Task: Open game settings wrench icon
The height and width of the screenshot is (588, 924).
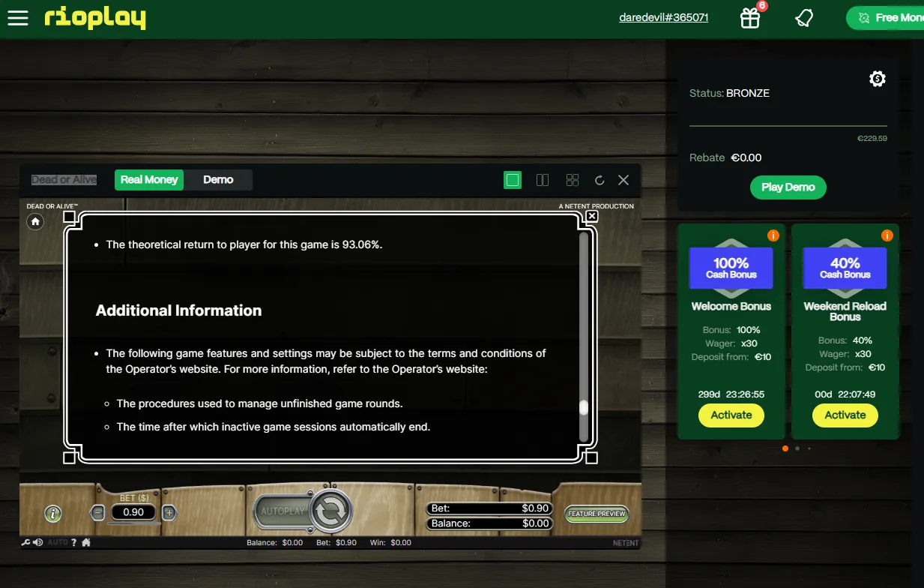Action: pos(25,542)
